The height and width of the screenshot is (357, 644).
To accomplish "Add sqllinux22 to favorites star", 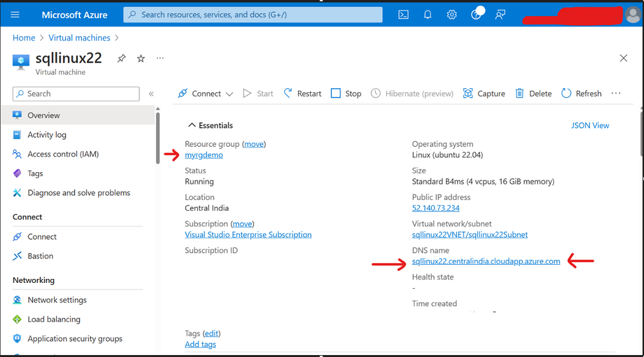I will (x=141, y=58).
